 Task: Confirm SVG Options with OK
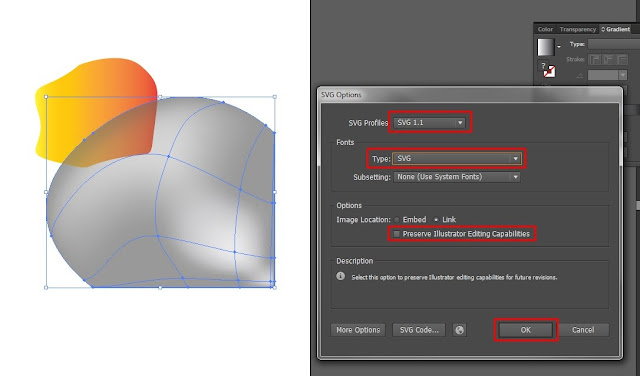click(526, 330)
